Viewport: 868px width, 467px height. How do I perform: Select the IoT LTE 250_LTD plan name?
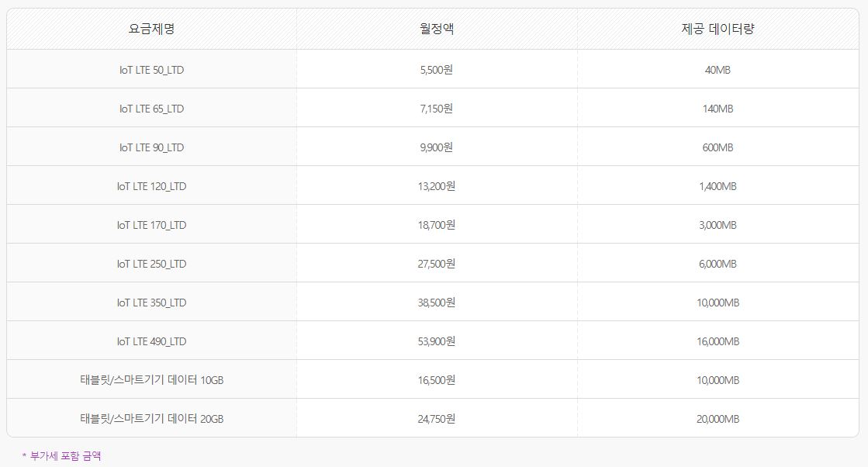point(151,264)
